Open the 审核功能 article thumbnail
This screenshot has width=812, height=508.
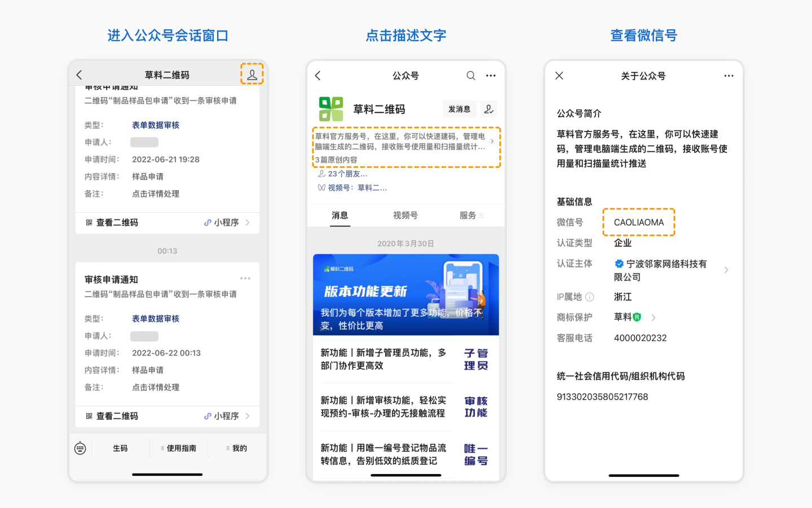[x=476, y=406]
